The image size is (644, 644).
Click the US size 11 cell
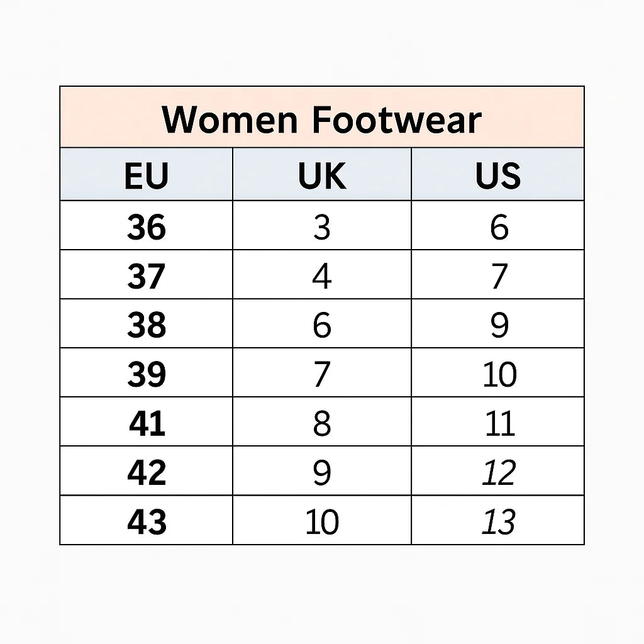point(499,423)
